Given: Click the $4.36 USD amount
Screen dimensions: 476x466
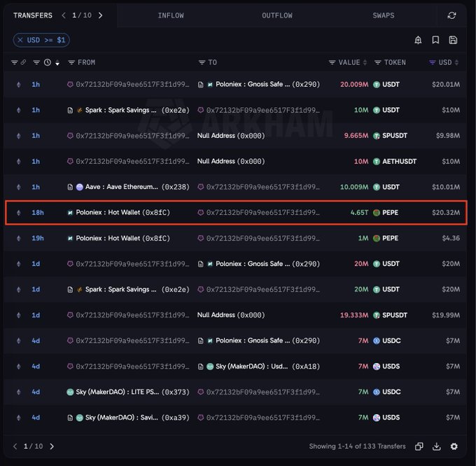Looking at the screenshot, I should pos(451,238).
